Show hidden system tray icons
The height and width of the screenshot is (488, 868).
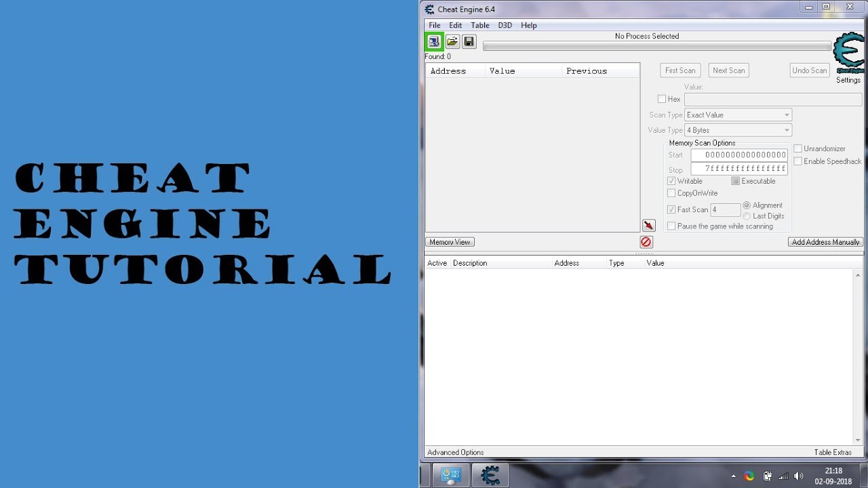tap(733, 476)
